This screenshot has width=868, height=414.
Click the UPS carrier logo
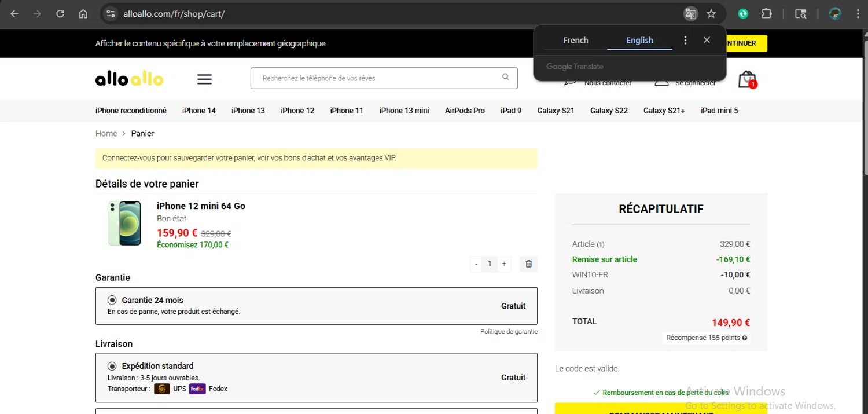[162, 389]
